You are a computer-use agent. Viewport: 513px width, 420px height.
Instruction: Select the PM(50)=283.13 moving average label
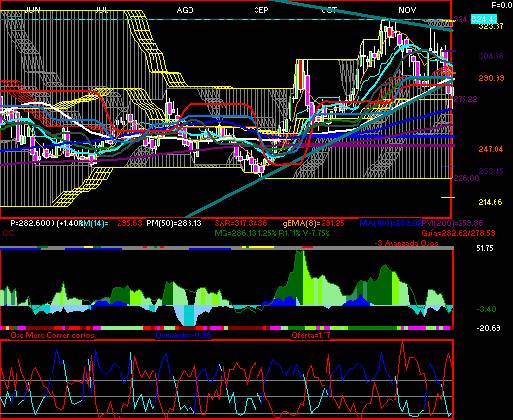[x=174, y=223]
